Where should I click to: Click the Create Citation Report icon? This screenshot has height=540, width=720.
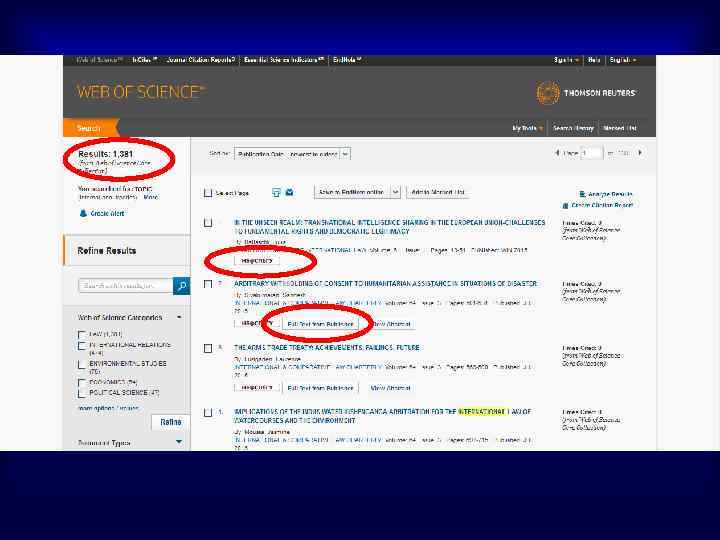(565, 205)
